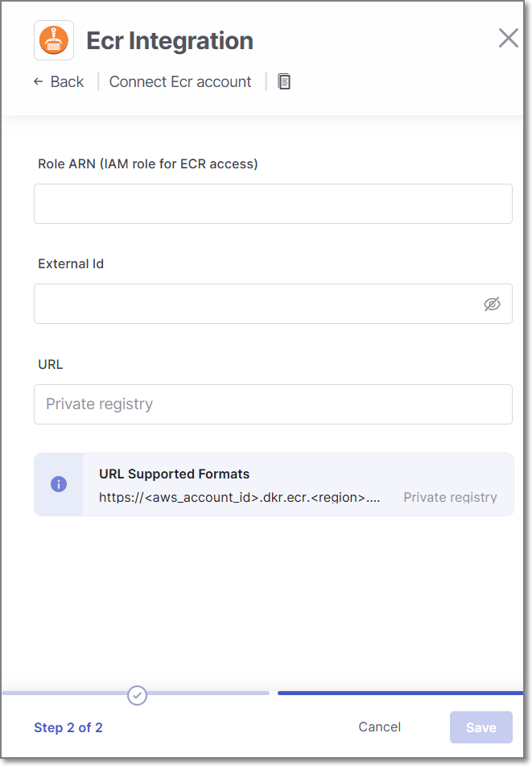Click Private registry label in info box
Screen dimensions: 532x766
coord(450,498)
